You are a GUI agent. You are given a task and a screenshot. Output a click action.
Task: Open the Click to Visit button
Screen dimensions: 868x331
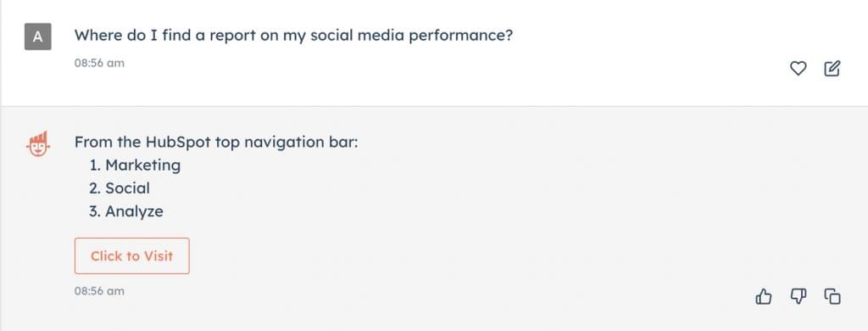(131, 255)
